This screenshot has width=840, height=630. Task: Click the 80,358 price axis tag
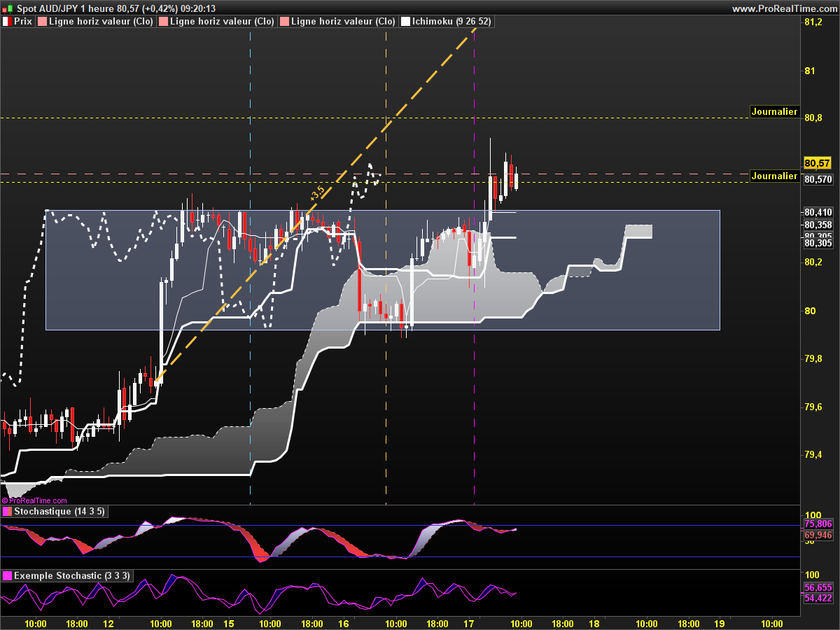818,224
